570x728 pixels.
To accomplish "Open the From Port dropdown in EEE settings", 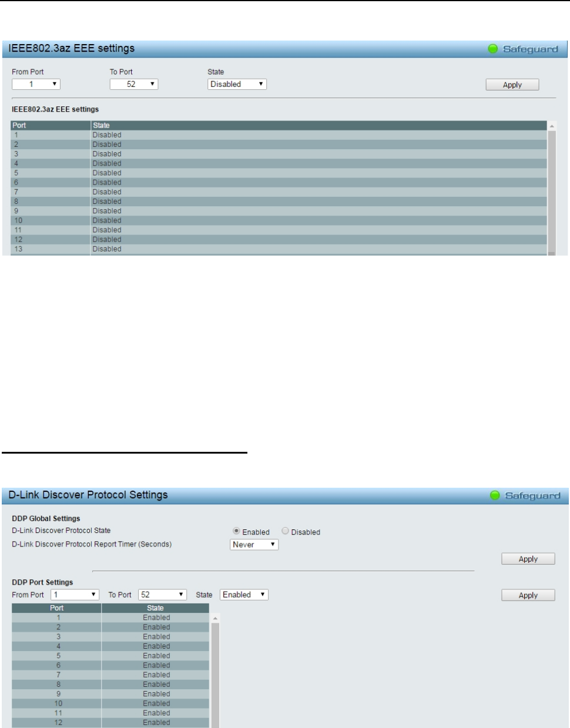I will (x=36, y=84).
